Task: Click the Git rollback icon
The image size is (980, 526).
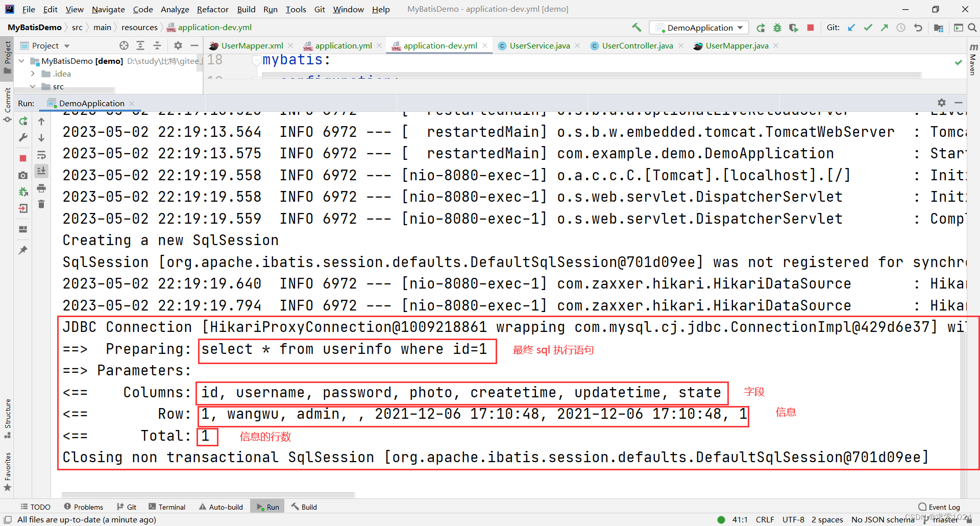Action: point(918,28)
